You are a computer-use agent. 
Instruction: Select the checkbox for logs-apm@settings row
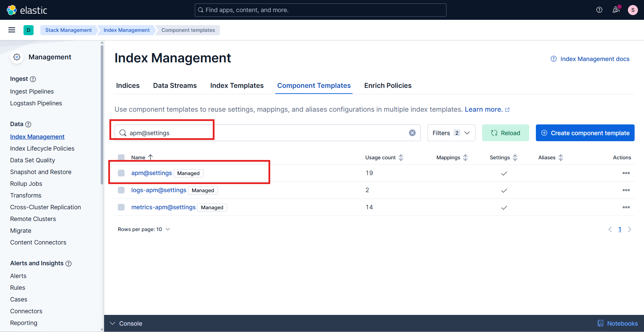point(121,190)
